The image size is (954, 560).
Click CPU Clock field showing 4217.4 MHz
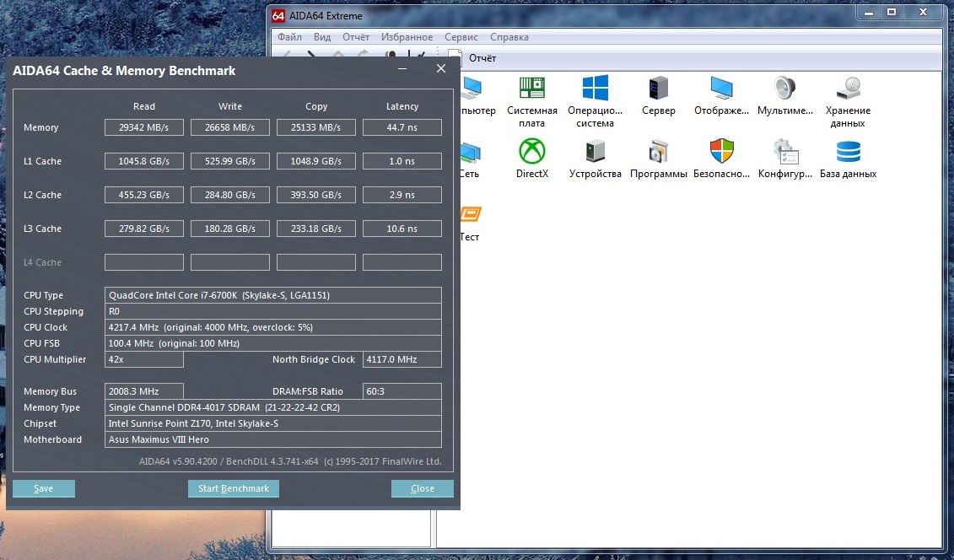pos(273,327)
